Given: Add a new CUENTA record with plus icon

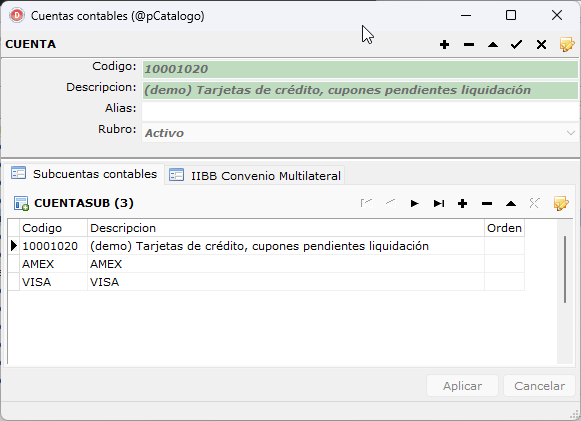Looking at the screenshot, I should (444, 45).
